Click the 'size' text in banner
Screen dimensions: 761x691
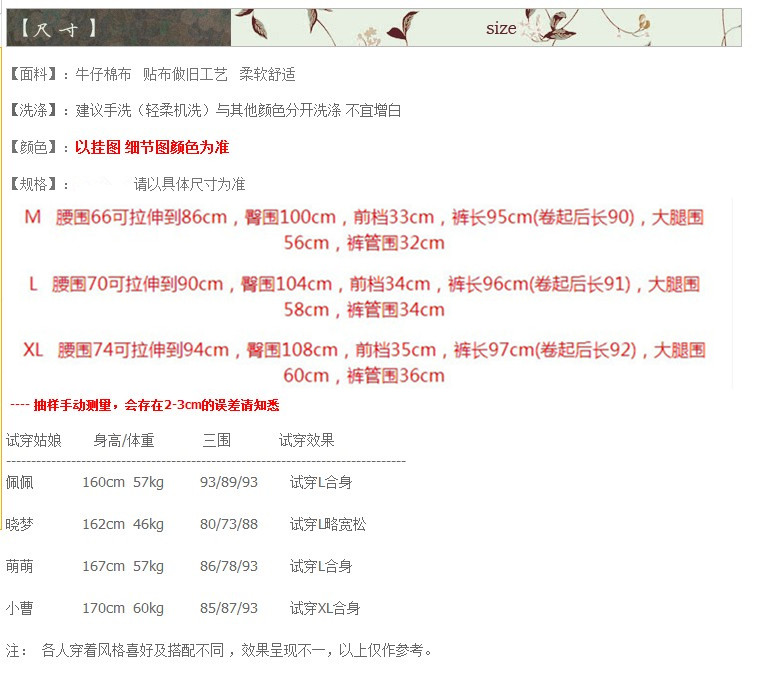pyautogui.click(x=501, y=28)
